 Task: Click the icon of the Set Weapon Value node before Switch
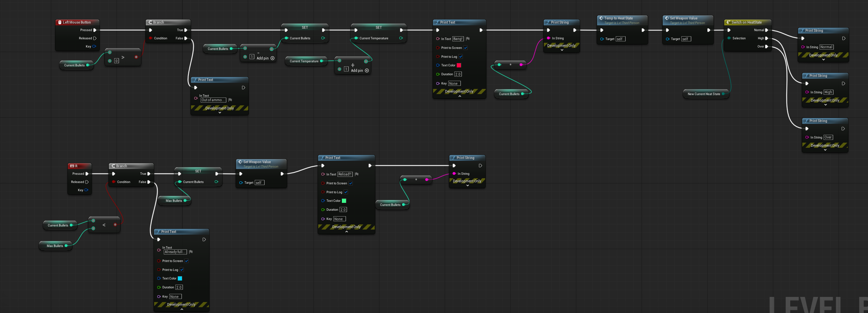pyautogui.click(x=667, y=18)
